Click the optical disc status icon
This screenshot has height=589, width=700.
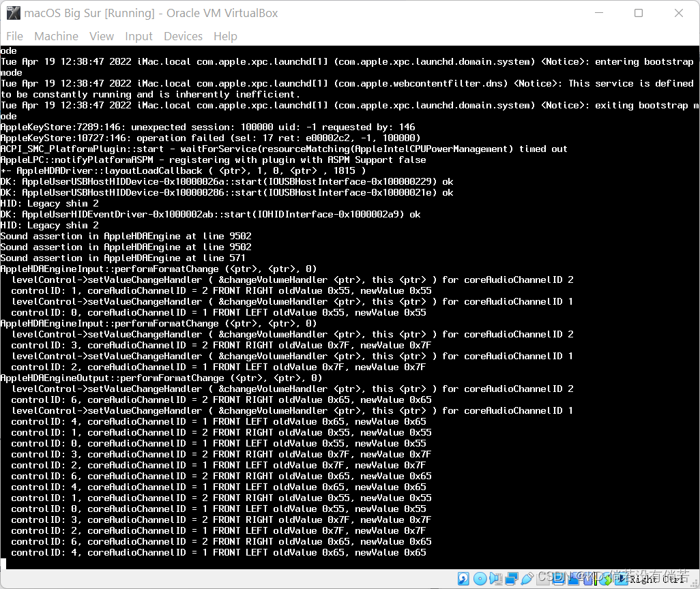480,579
